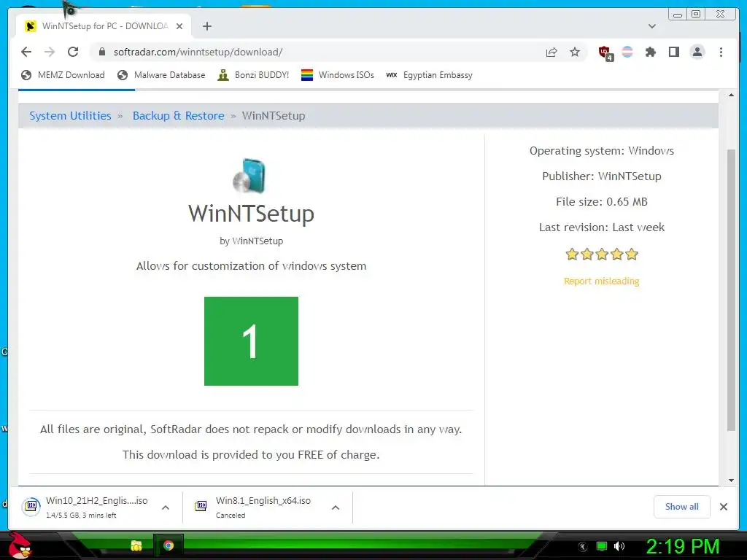Click the WinNTSetup software box icon

coord(249,176)
